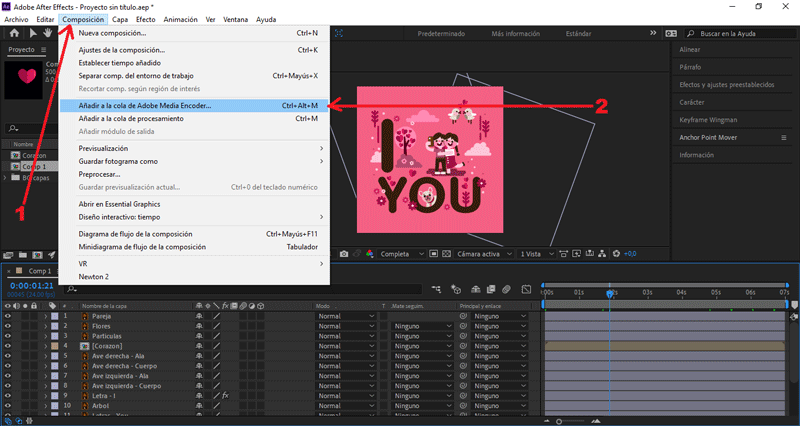Click the playhead on the timeline ruler
This screenshot has width=800, height=426.
pos(610,292)
